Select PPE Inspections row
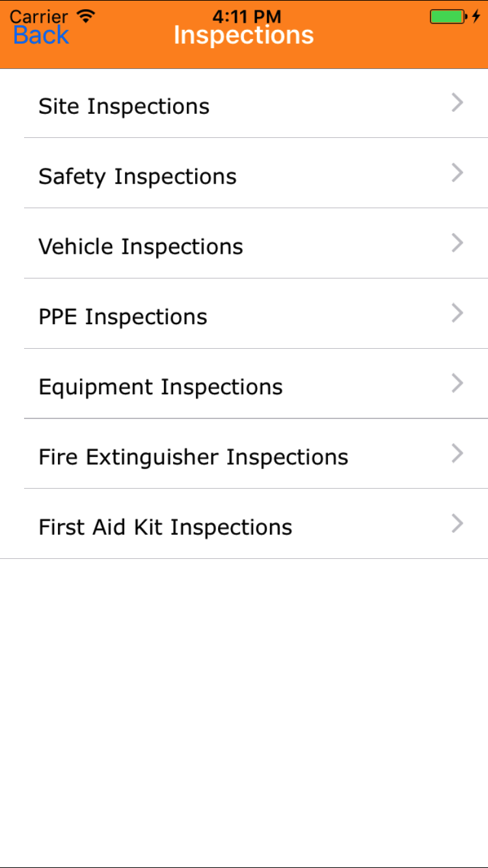Viewport: 488px width, 868px height. (x=123, y=317)
